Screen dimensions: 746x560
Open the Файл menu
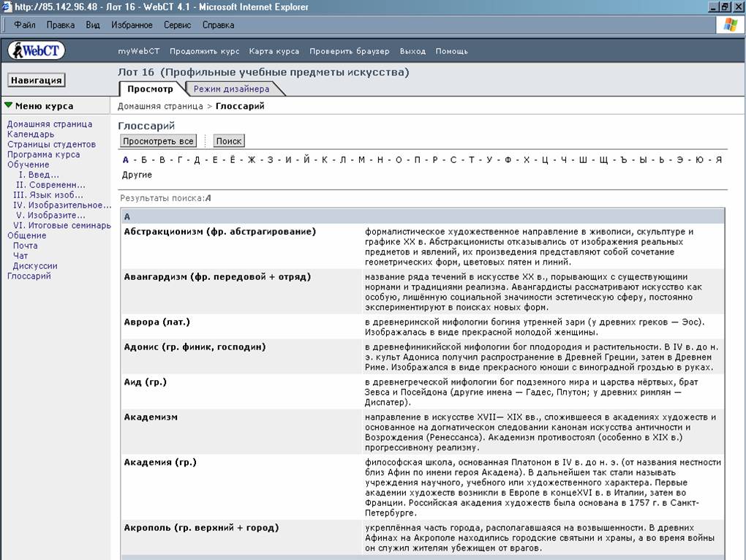[x=25, y=25]
